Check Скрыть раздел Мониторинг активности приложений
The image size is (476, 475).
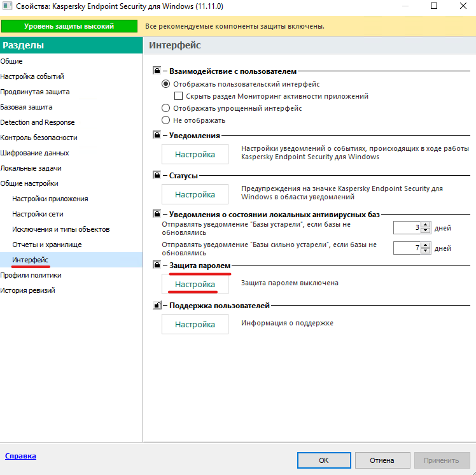(x=178, y=96)
